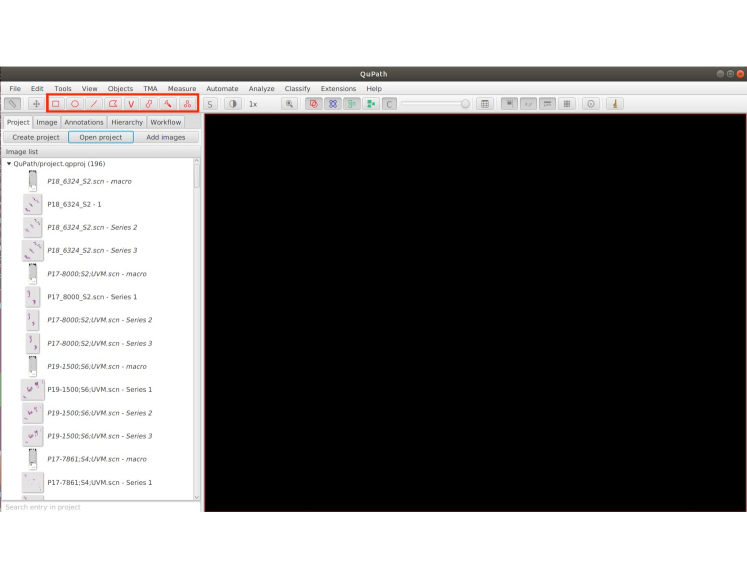
Task: Switch to the Image tab
Action: (x=47, y=122)
